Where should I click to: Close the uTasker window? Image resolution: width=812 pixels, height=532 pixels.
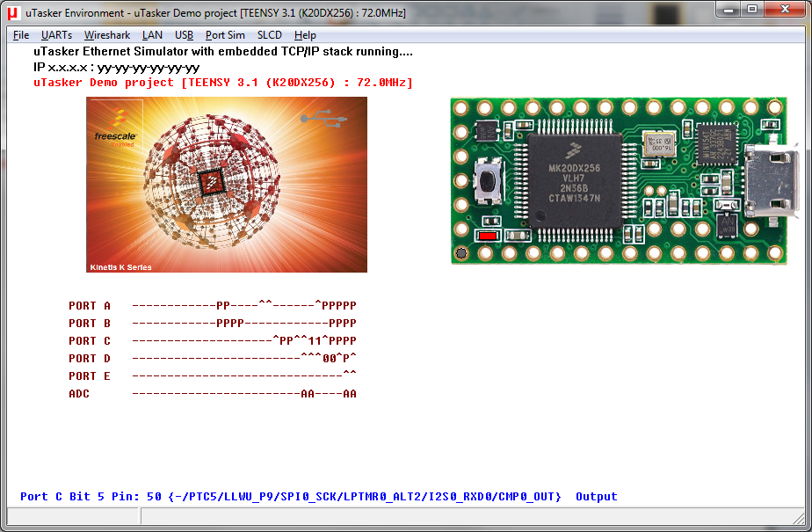pyautogui.click(x=785, y=10)
